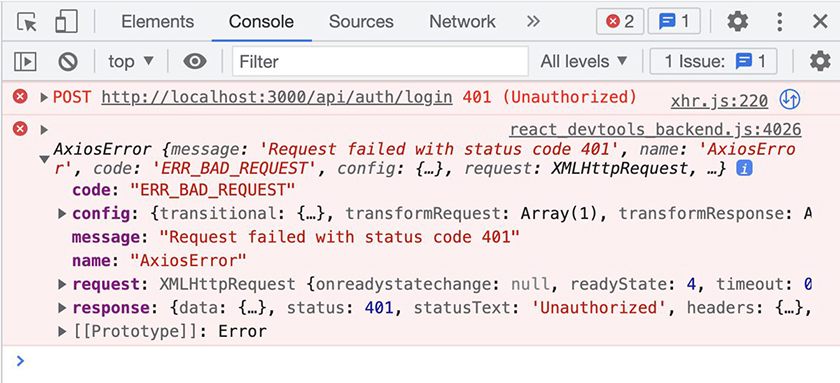Expand the stack trace arrow above AxiosError
This screenshot has height=383, width=840.
(x=44, y=130)
